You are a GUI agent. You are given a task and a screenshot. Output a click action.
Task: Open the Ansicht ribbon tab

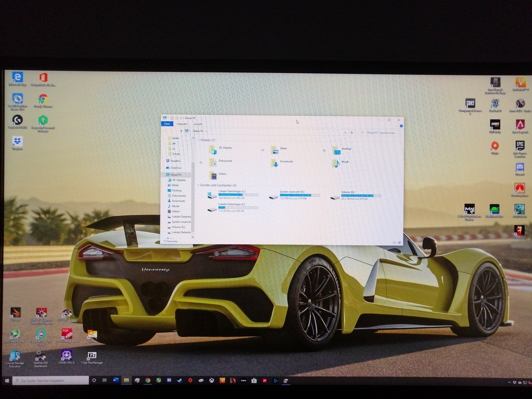(x=198, y=124)
